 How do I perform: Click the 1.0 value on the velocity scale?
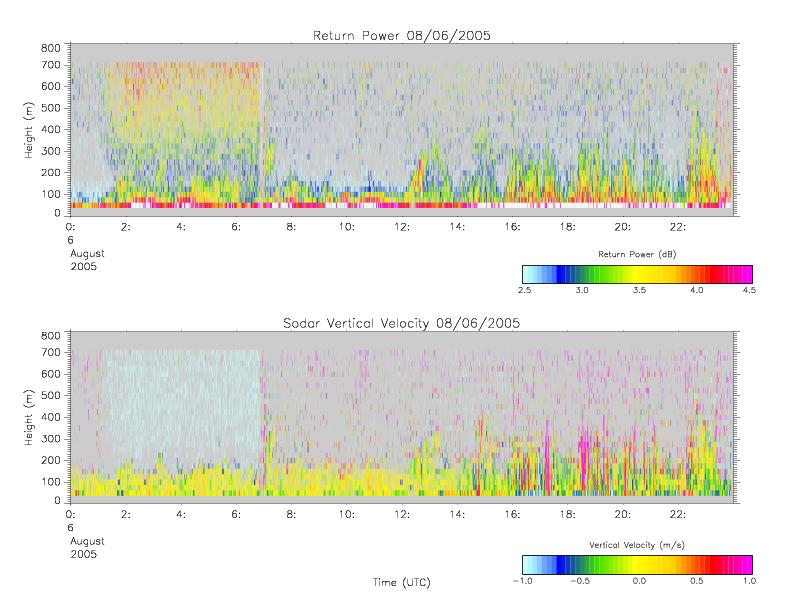[x=749, y=581]
